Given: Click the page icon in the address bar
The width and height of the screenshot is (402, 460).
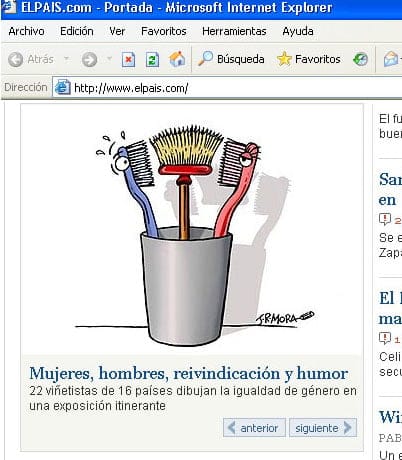Looking at the screenshot, I should [62, 88].
